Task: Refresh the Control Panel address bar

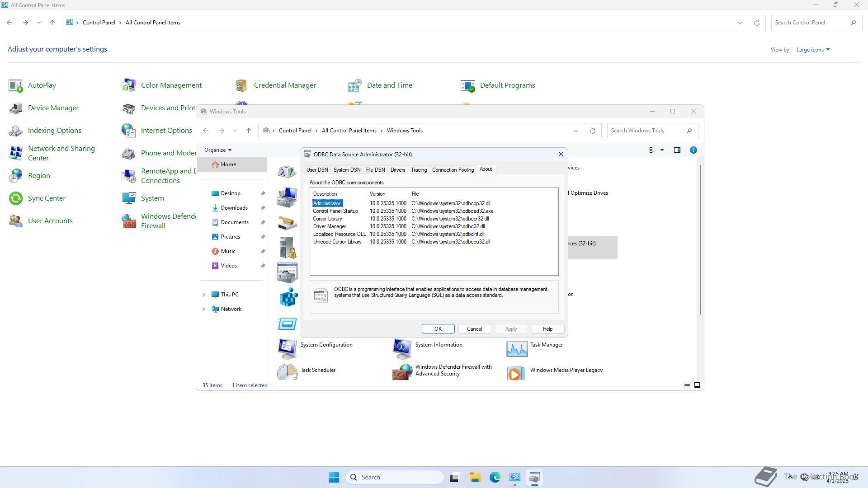Action: click(756, 23)
